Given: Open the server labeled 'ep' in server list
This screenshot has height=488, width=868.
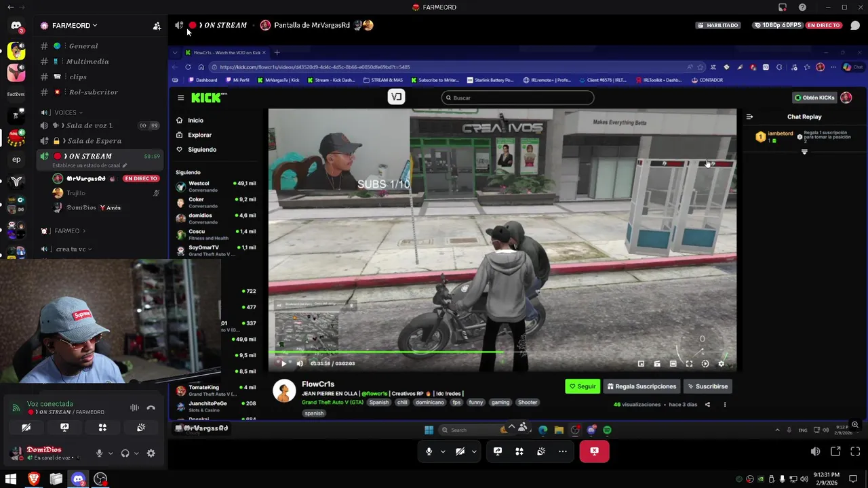Looking at the screenshot, I should [x=16, y=160].
